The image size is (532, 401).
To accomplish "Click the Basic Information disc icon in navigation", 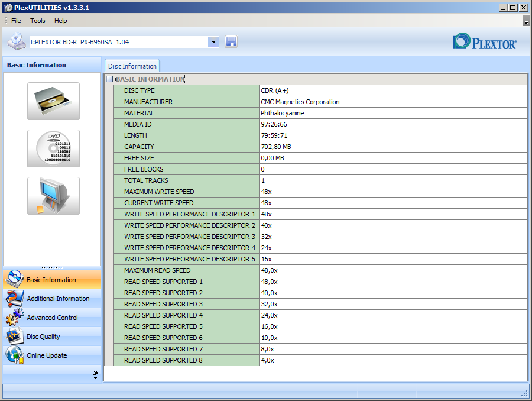I will (15, 279).
